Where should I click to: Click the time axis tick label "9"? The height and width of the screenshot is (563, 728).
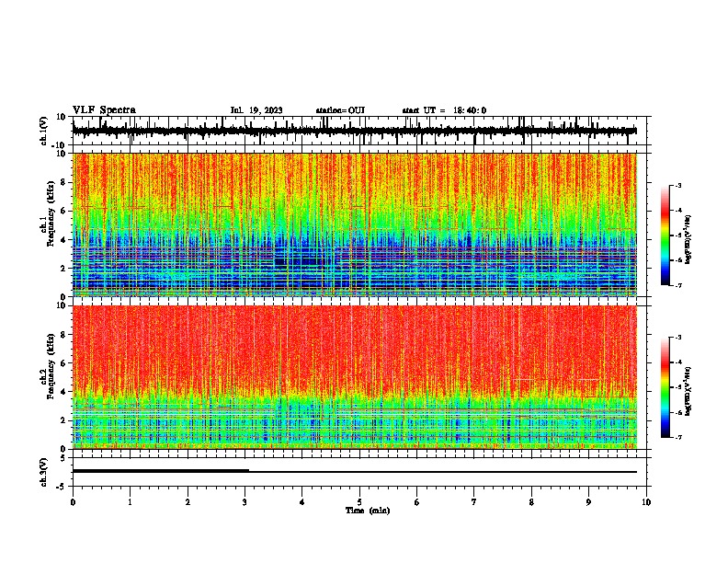[x=588, y=502]
